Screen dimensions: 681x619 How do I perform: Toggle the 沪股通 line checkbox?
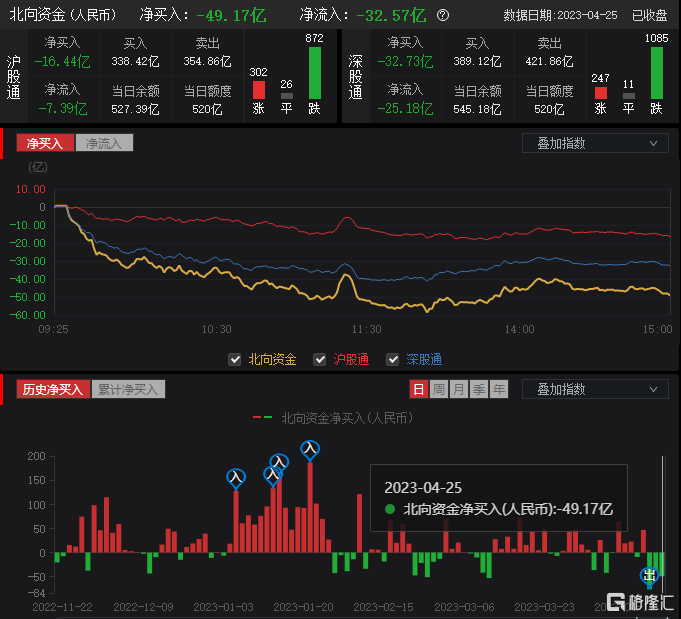(320, 360)
